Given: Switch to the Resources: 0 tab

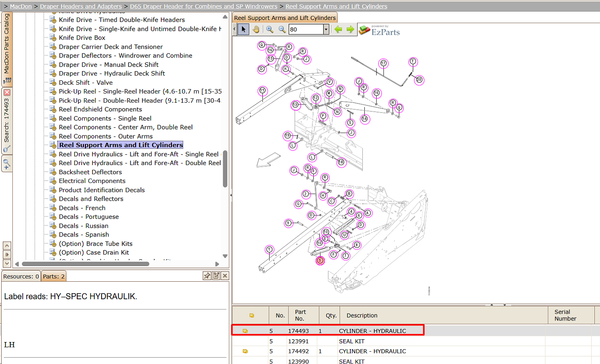Looking at the screenshot, I should 21,276.
